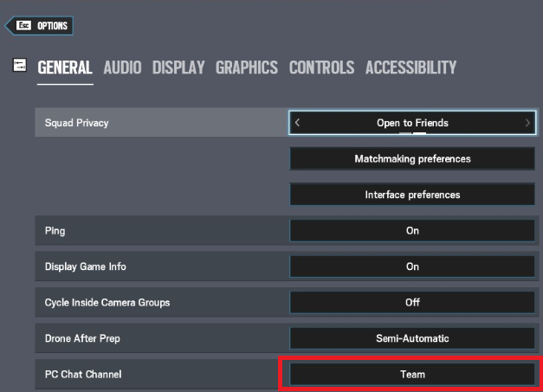This screenshot has width=543, height=392.
Task: Select the General tab
Action: coord(65,67)
